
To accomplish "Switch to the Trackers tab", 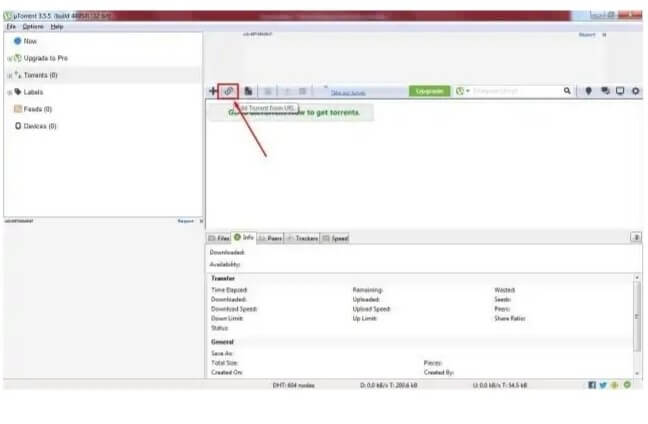I will pos(302,238).
